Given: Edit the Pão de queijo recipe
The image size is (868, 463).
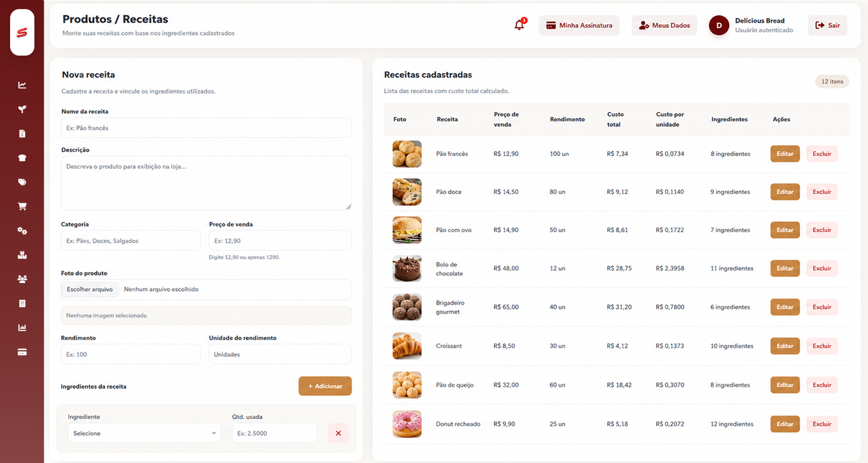Looking at the screenshot, I should coord(785,385).
